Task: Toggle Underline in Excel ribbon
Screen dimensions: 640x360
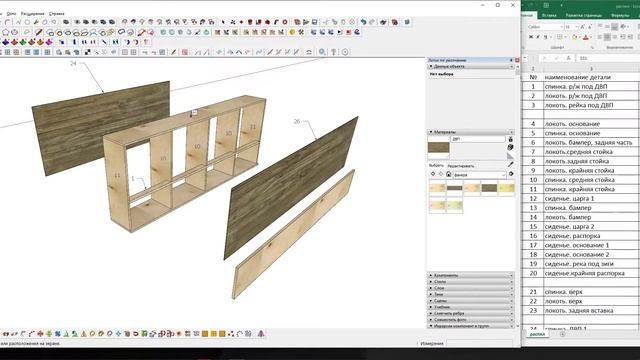Action: [546, 37]
